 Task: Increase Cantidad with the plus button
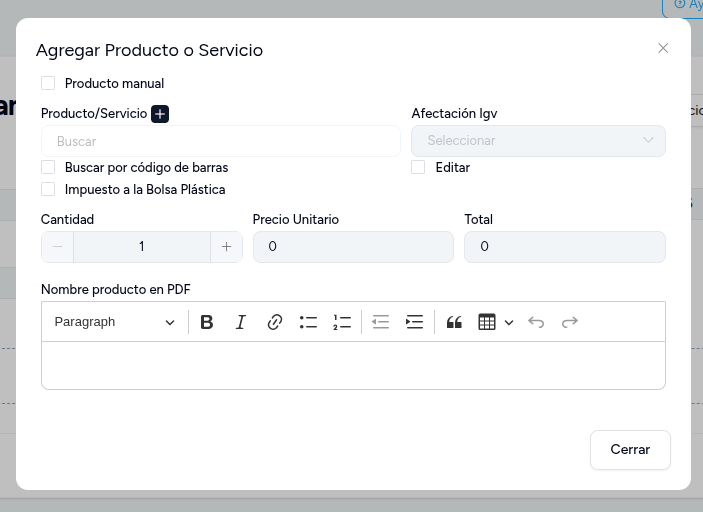226,247
